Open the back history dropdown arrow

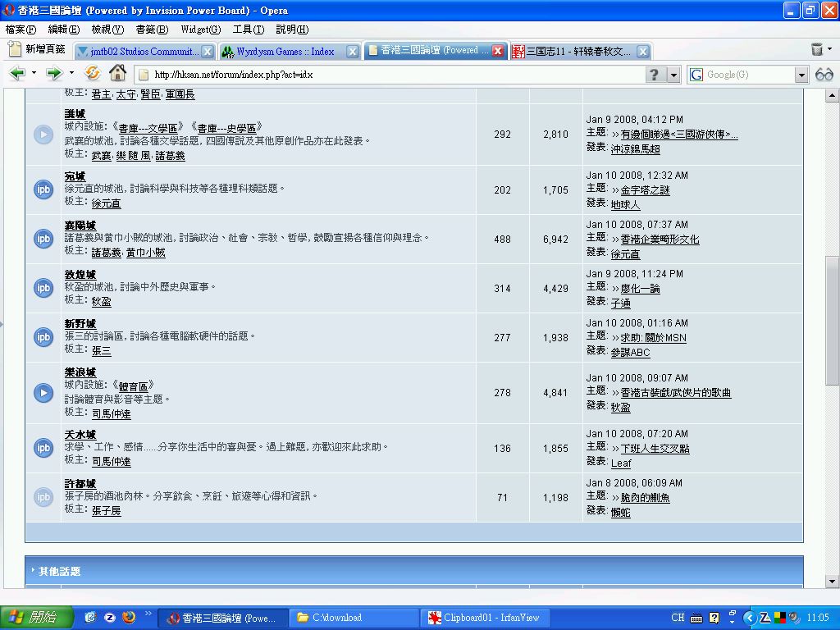[34, 74]
